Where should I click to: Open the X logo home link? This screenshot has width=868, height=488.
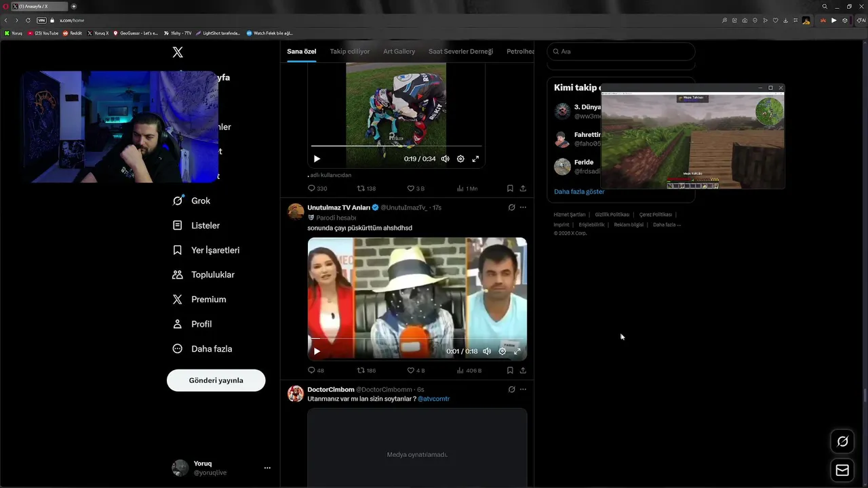click(x=178, y=52)
